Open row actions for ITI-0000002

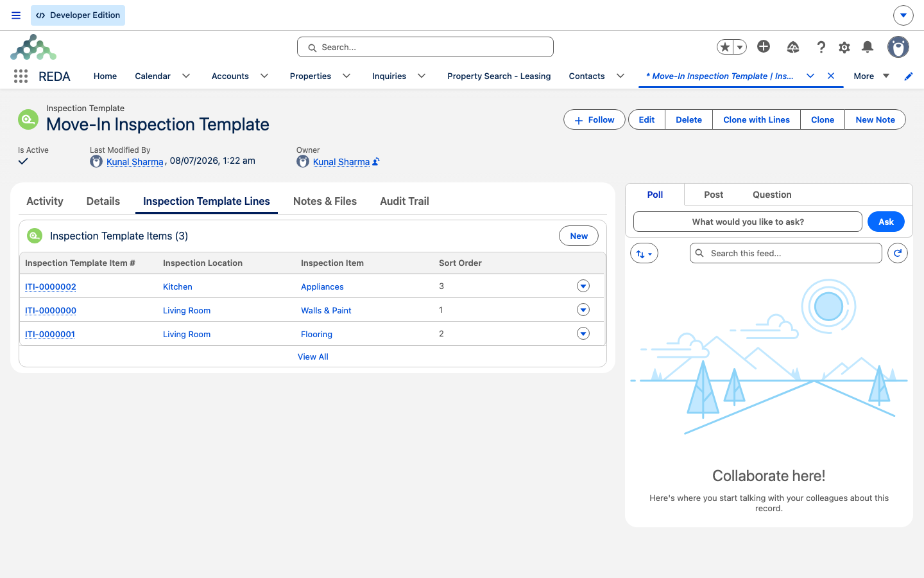pyautogui.click(x=583, y=286)
